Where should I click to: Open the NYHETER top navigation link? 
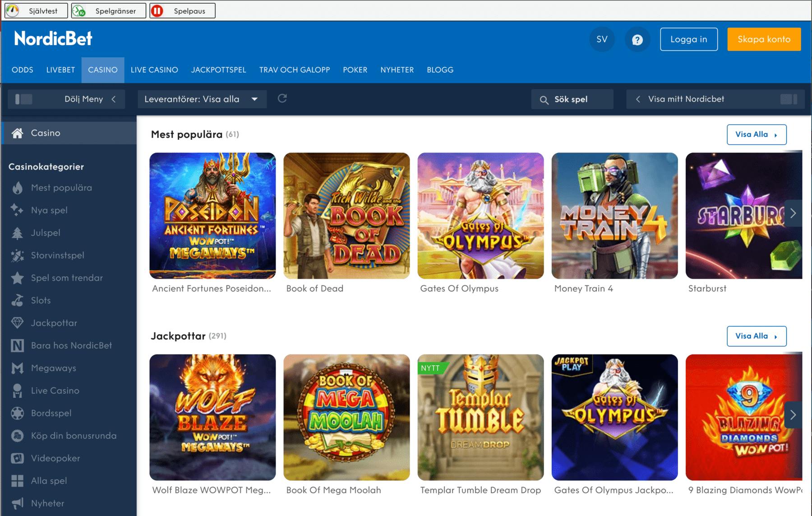click(x=397, y=70)
